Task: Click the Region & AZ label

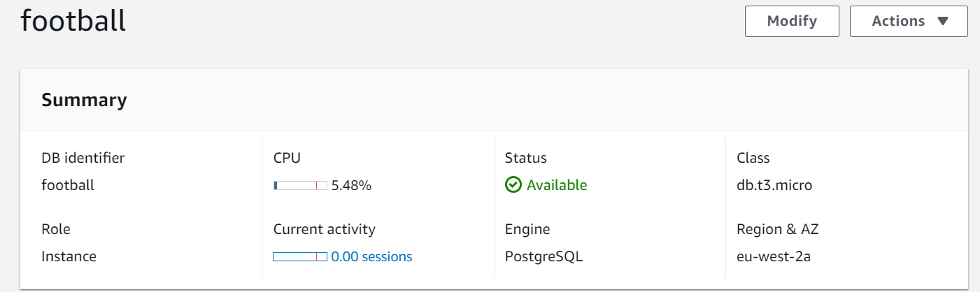Action: 778,229
